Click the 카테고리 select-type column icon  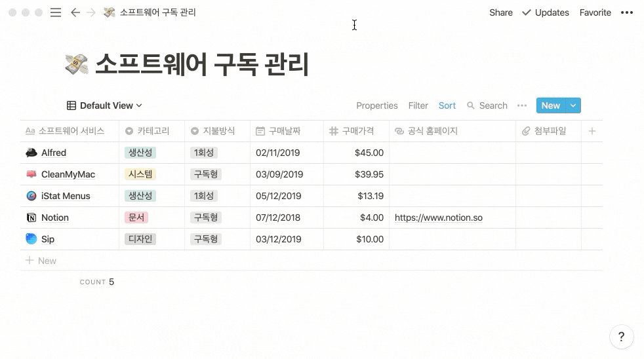129,131
